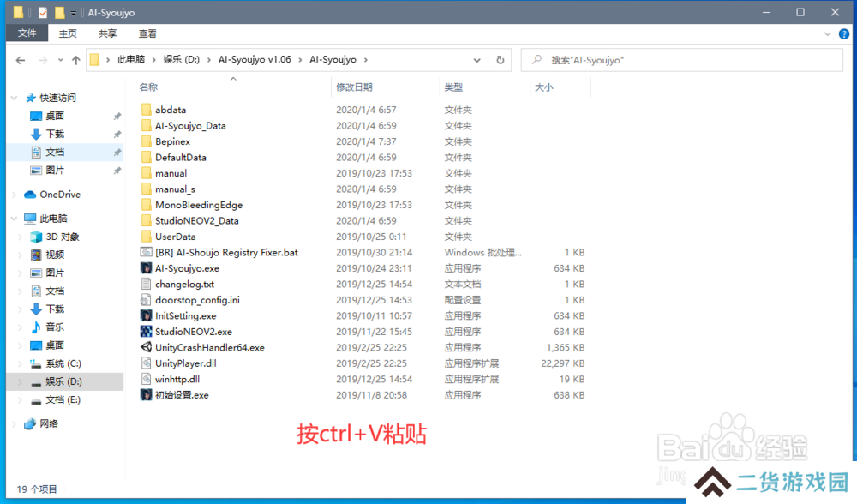857x504 pixels.
Task: Open 下载 under Quick Access
Action: (55, 134)
